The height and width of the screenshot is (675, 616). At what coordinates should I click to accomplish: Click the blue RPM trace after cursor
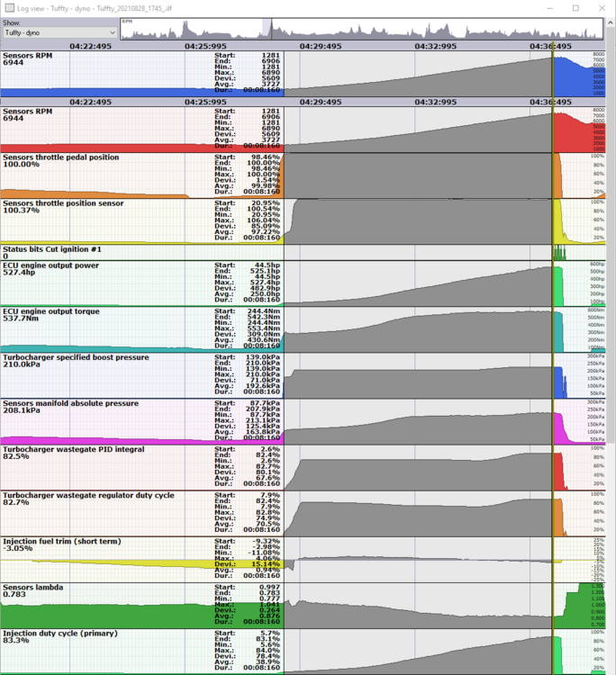pos(579,77)
